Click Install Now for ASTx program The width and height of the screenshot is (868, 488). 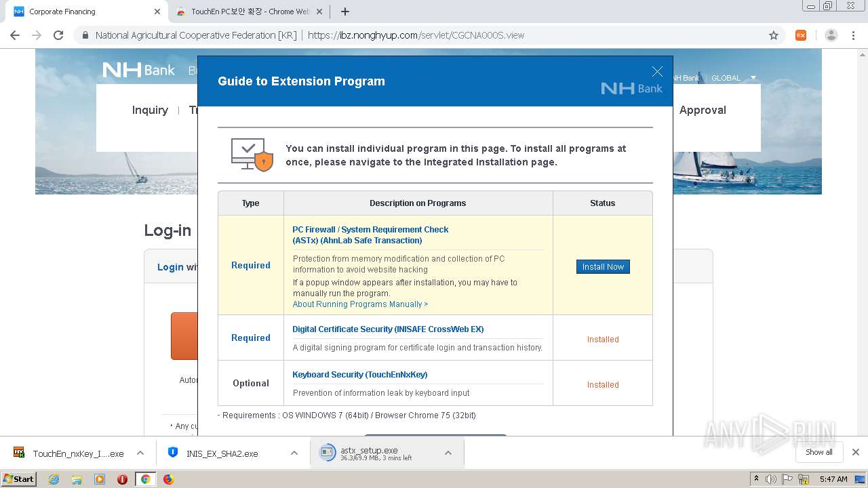pyautogui.click(x=603, y=267)
